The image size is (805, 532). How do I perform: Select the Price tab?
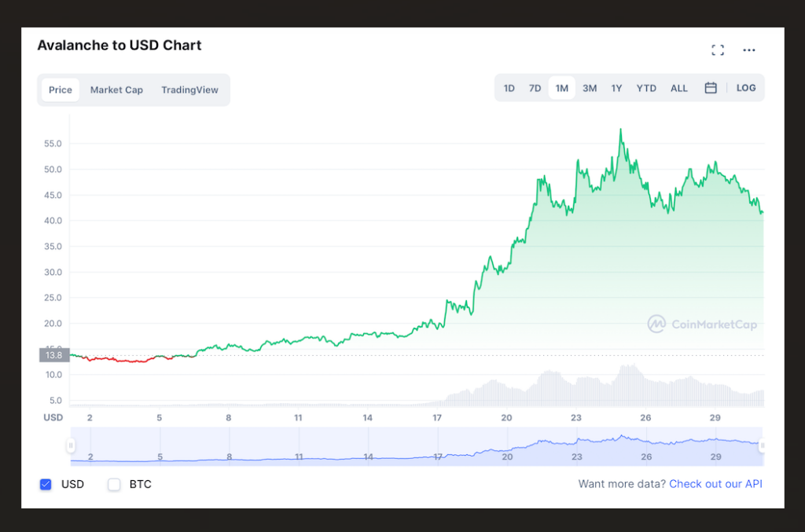coord(61,90)
